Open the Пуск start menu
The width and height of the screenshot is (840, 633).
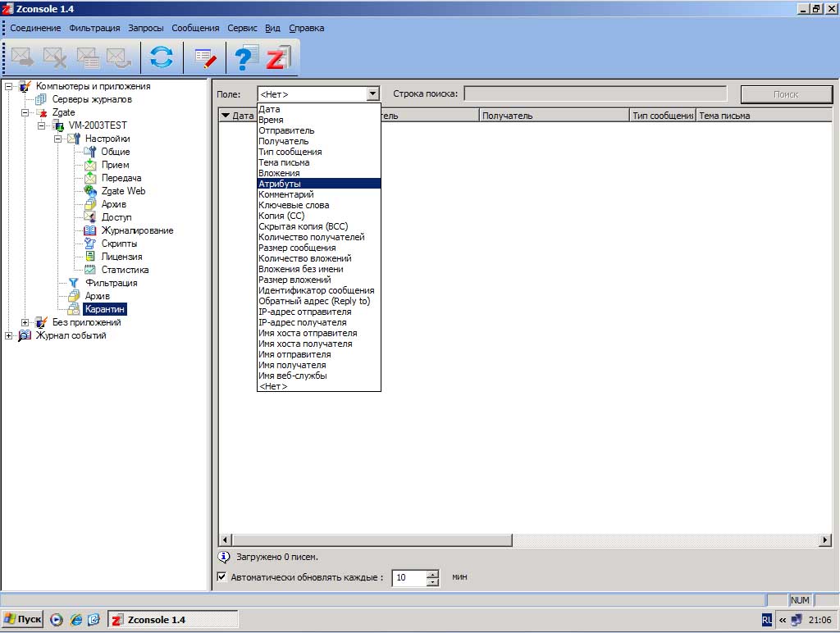(22, 619)
